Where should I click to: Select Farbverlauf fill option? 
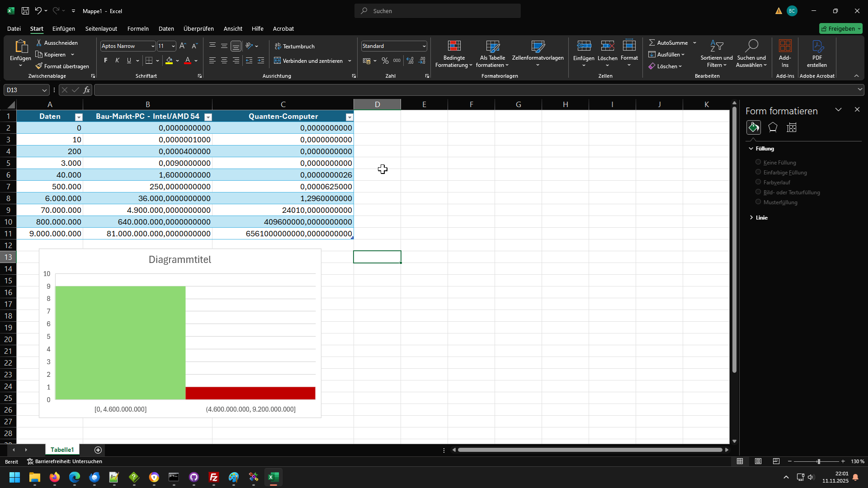(758, 182)
